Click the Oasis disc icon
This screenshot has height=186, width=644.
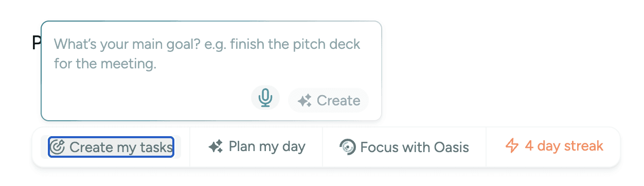[x=348, y=147]
